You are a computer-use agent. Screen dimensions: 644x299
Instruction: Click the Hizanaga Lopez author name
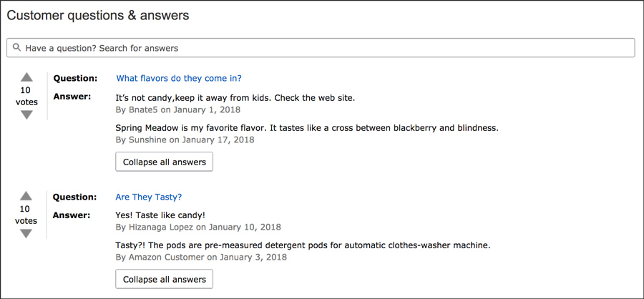tap(161, 227)
